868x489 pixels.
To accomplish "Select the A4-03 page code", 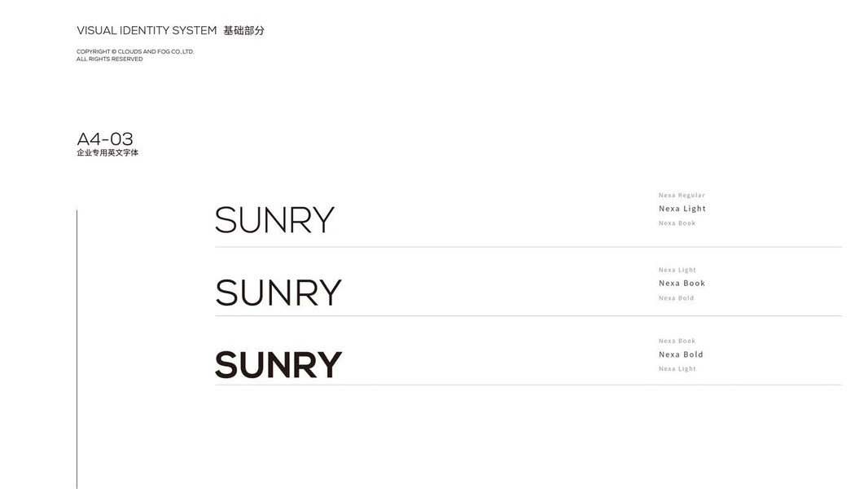I will [x=105, y=139].
